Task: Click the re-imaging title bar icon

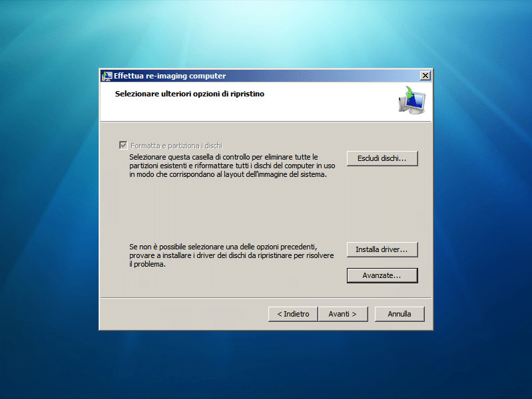Action: coord(107,76)
